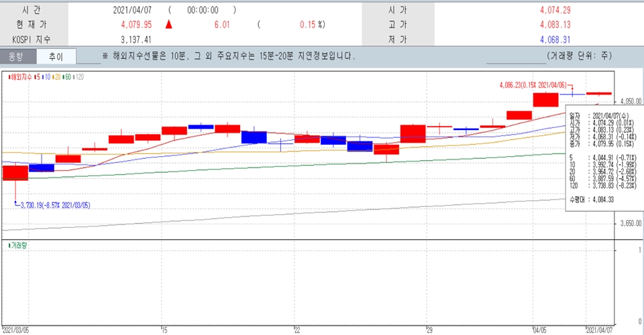
Task: Click the 04/05 date axis label
Action: tap(539, 330)
